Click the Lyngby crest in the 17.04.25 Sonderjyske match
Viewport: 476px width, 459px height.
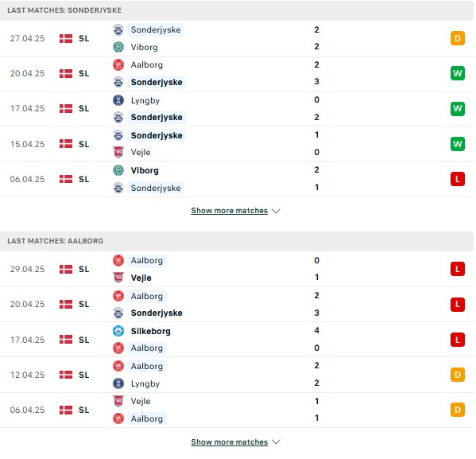118,100
